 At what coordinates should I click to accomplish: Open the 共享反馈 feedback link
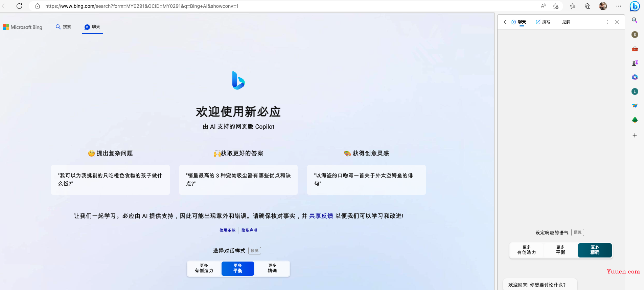tap(321, 216)
